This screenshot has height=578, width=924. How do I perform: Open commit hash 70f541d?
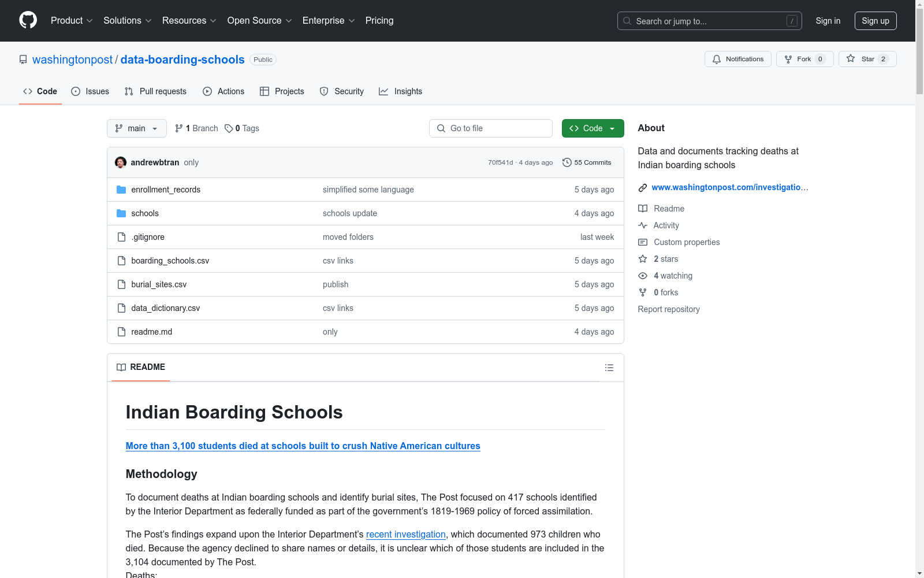point(500,162)
